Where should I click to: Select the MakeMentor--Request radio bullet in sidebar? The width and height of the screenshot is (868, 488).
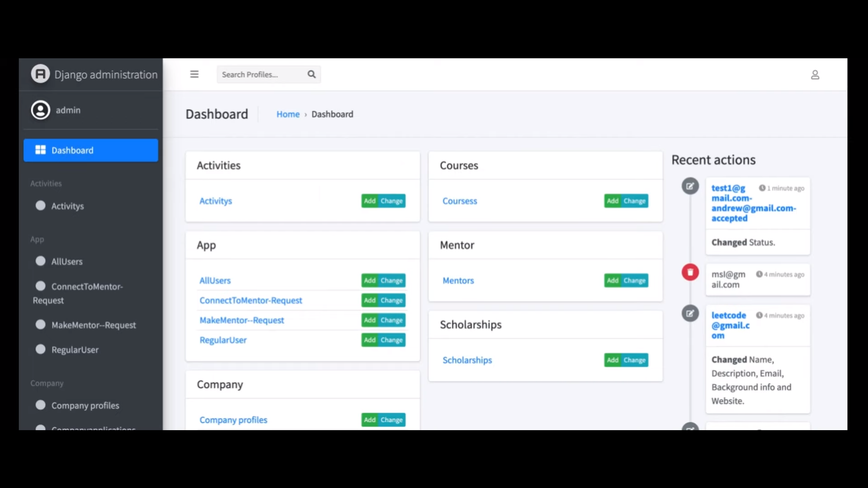40,324
